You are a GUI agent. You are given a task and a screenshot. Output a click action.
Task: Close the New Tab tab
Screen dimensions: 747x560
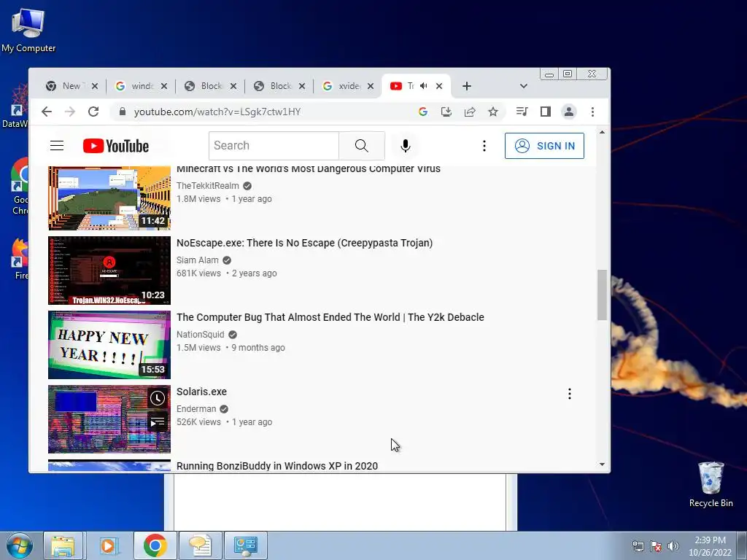click(95, 86)
